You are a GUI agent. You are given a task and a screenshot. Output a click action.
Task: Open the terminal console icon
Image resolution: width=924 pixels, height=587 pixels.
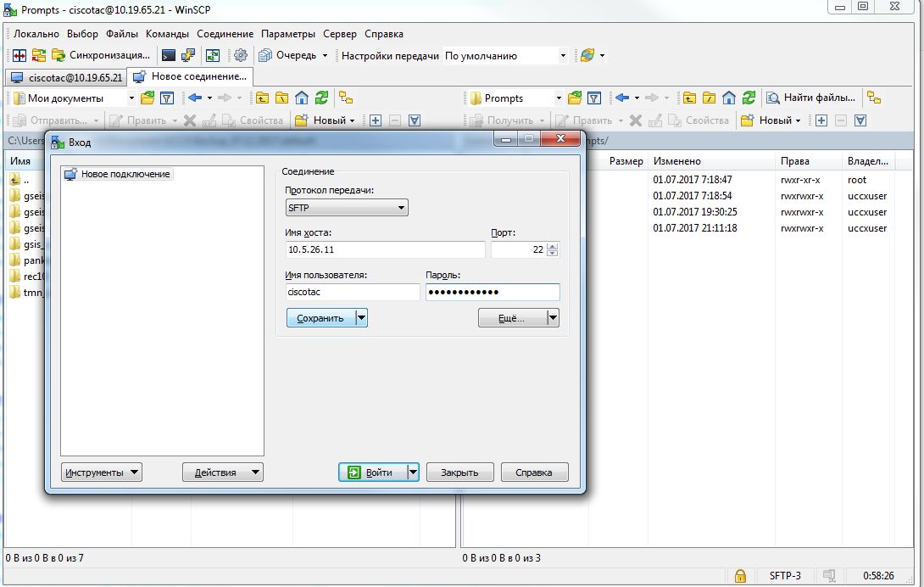pyautogui.click(x=169, y=55)
